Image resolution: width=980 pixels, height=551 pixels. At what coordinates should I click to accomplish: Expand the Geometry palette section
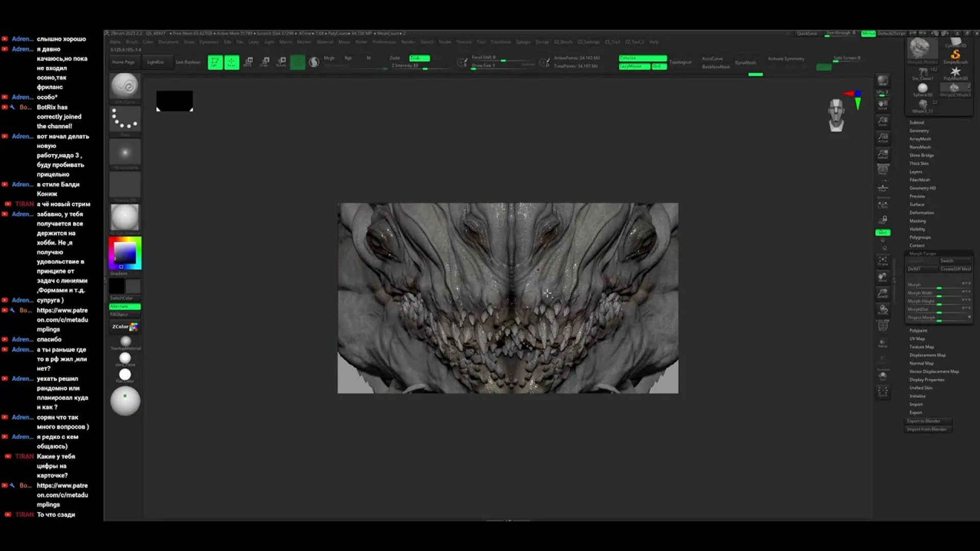point(919,131)
